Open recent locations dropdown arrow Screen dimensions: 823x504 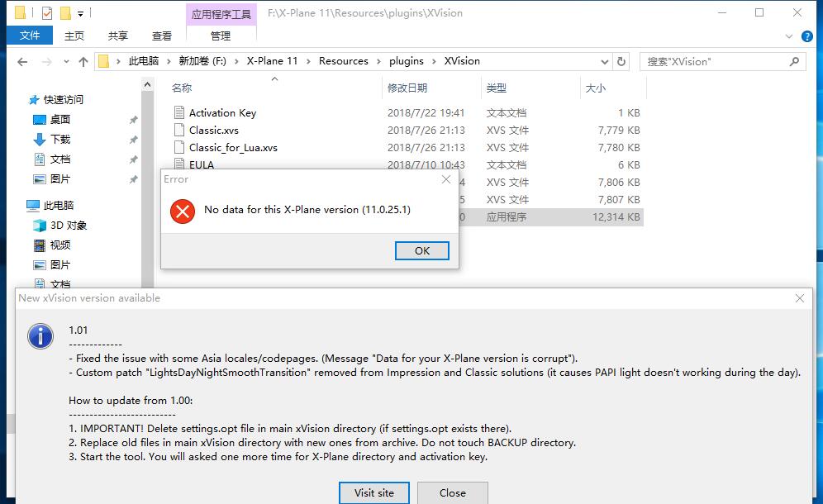point(66,62)
